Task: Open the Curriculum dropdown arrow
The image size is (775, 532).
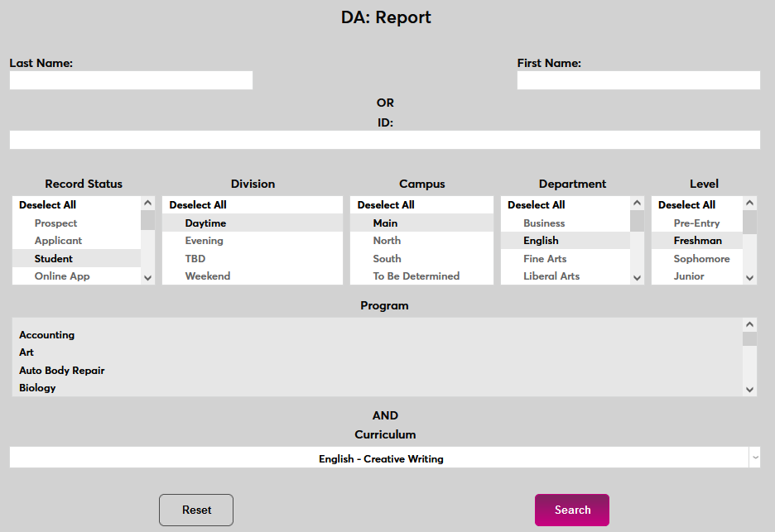Action: pos(753,458)
